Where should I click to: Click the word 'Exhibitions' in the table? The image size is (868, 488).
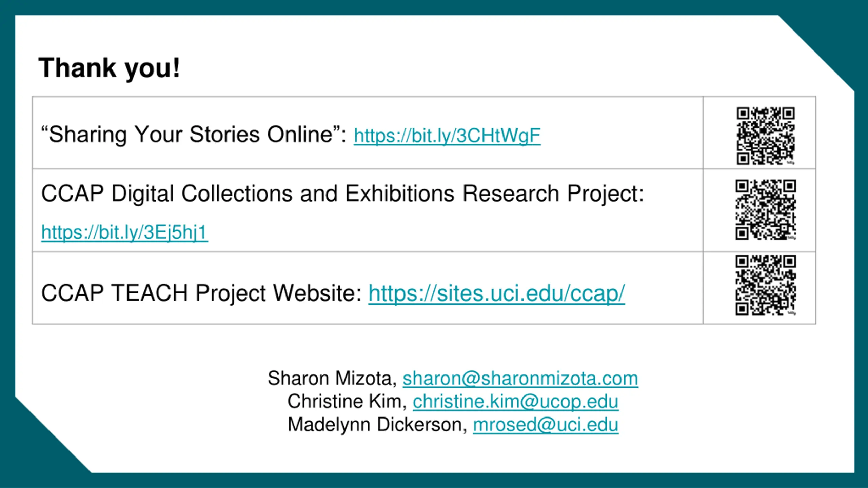400,194
